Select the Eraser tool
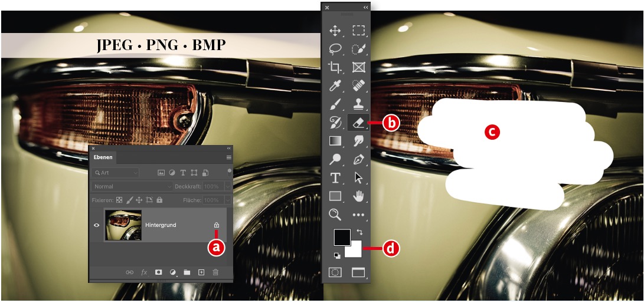 (358, 123)
